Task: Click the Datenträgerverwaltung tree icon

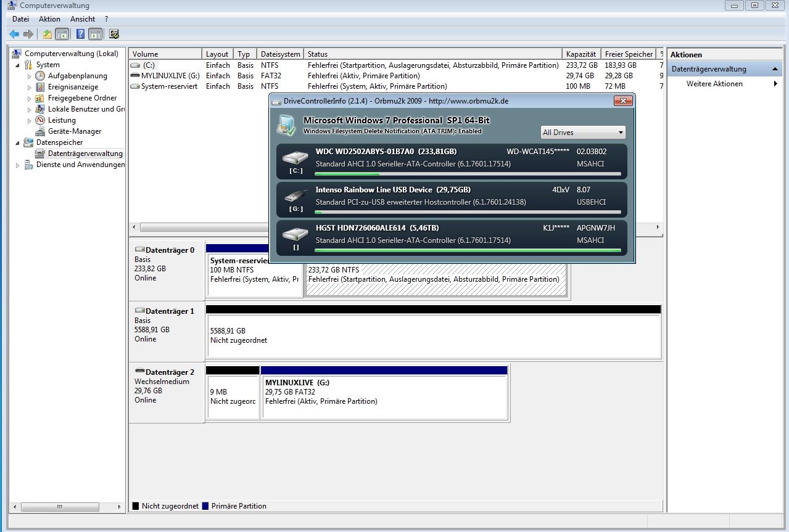Action: click(x=40, y=153)
